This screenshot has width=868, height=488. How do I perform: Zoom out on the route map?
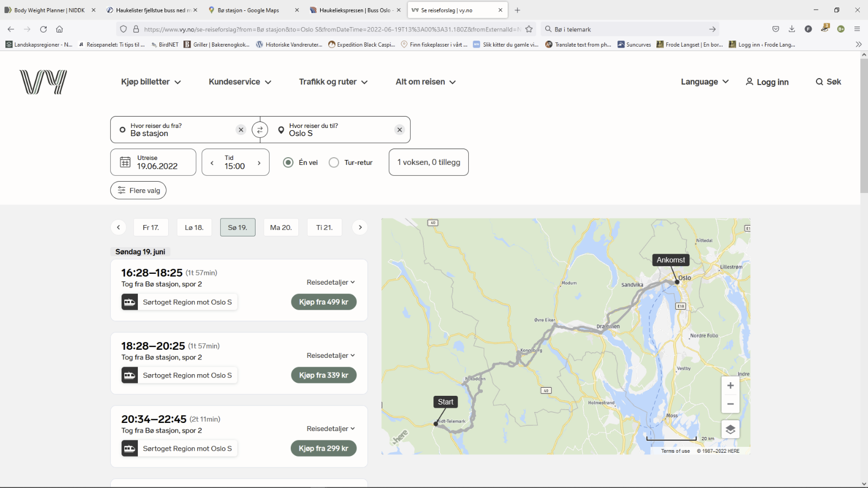point(730,404)
